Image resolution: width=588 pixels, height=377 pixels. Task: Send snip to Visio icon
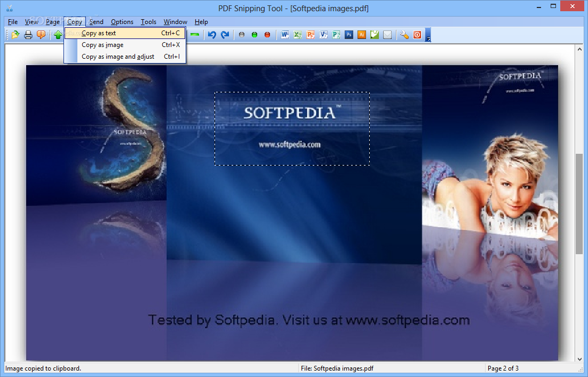(323, 35)
